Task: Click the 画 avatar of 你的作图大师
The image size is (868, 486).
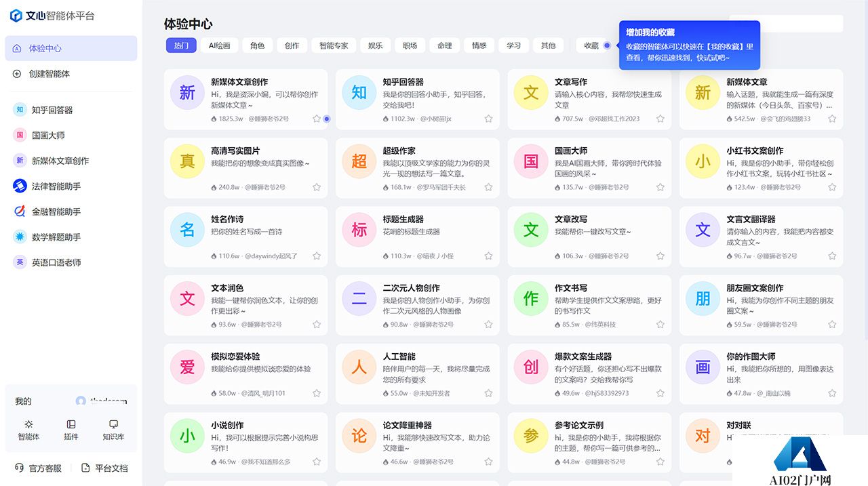Action: tap(703, 367)
